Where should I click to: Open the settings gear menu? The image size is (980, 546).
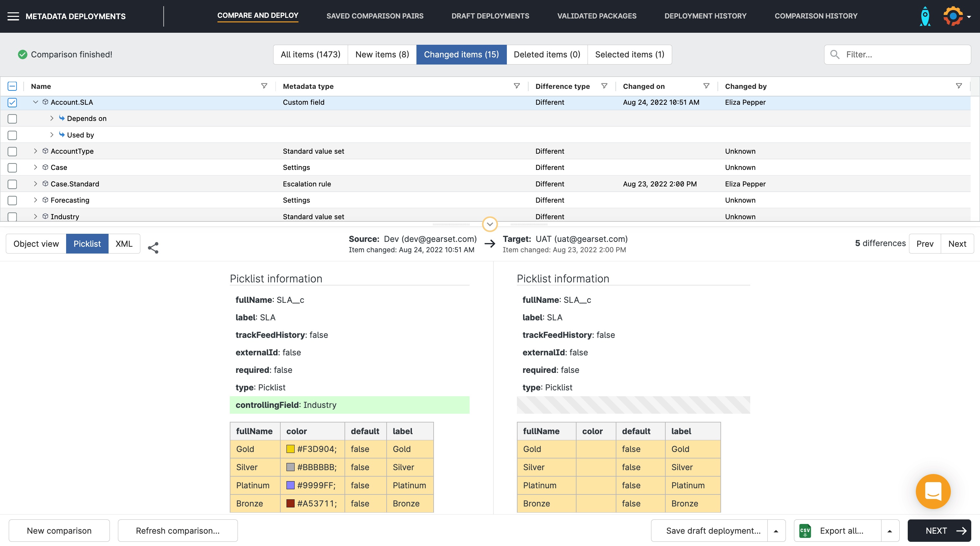pos(954,16)
